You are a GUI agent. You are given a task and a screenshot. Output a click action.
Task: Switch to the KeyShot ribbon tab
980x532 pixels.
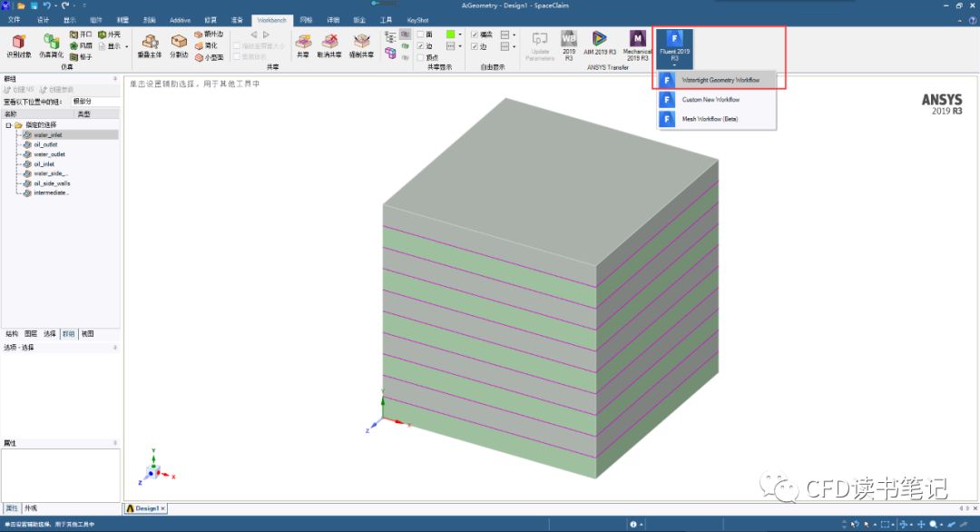(x=418, y=20)
